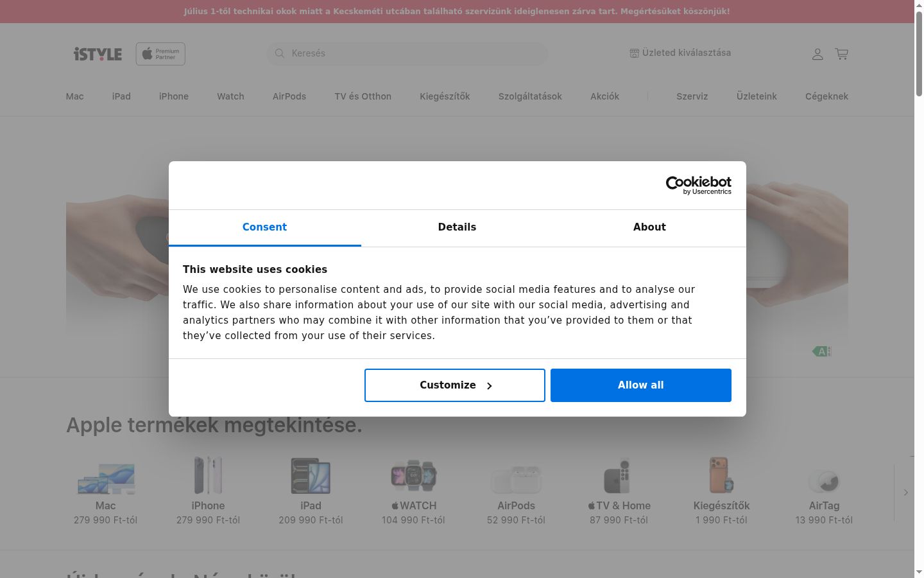Open the shopping cart icon
Image resolution: width=924 pixels, height=578 pixels.
click(x=842, y=54)
